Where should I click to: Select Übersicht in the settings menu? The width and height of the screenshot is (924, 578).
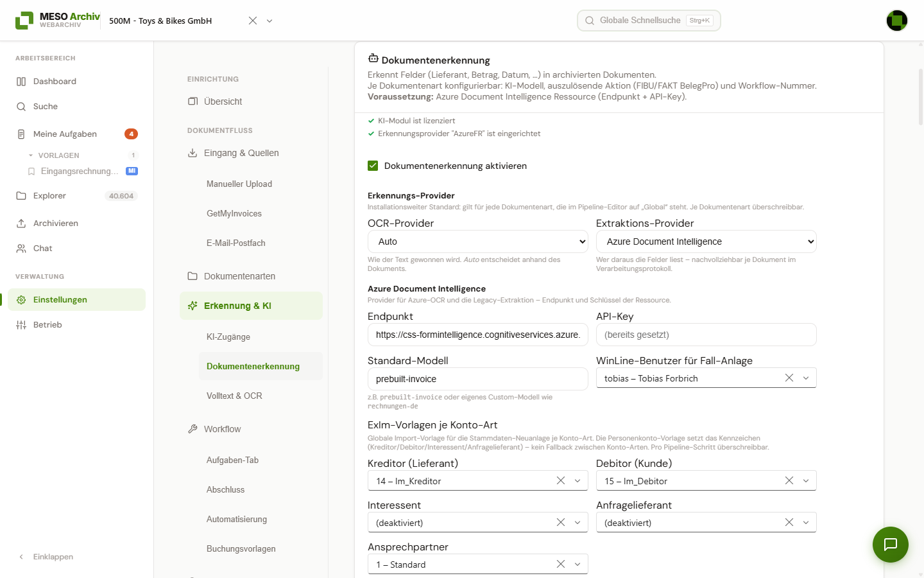(x=251, y=101)
